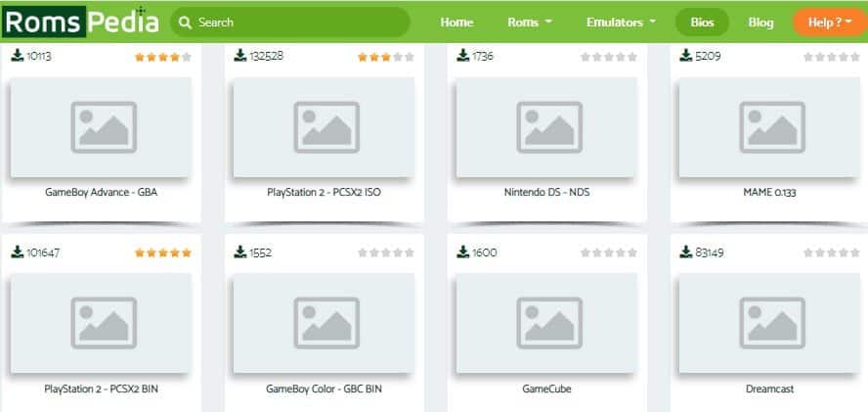Click Nintendo DS card star rating
868x412 pixels.
point(609,57)
